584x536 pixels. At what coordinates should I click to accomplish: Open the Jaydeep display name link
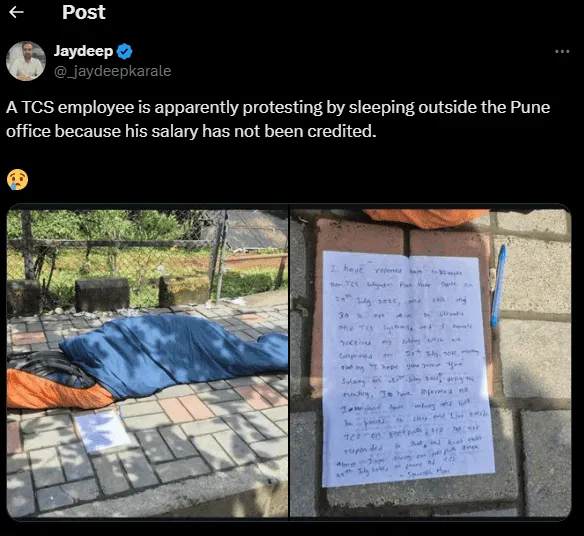(x=83, y=51)
